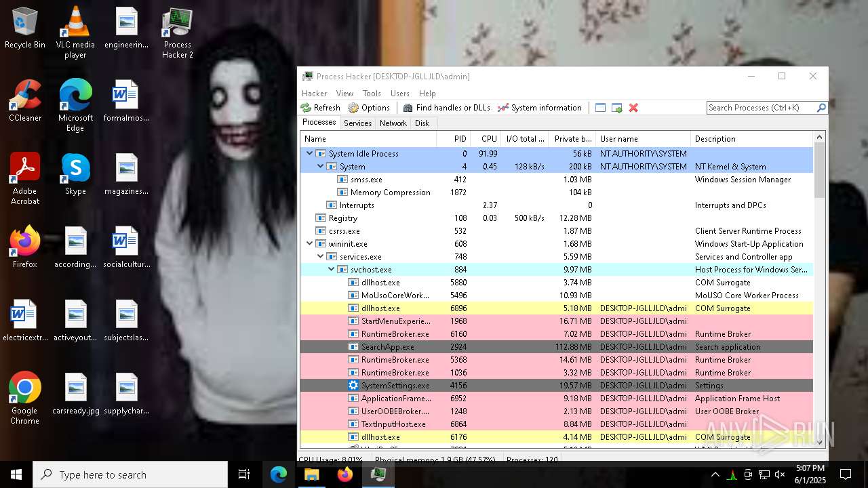Click the Process Hacker taskbar button
Screen dimensions: 868x488
click(378, 474)
